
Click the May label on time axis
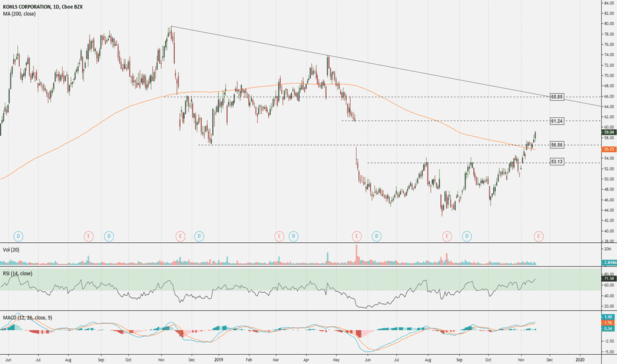coord(336,359)
